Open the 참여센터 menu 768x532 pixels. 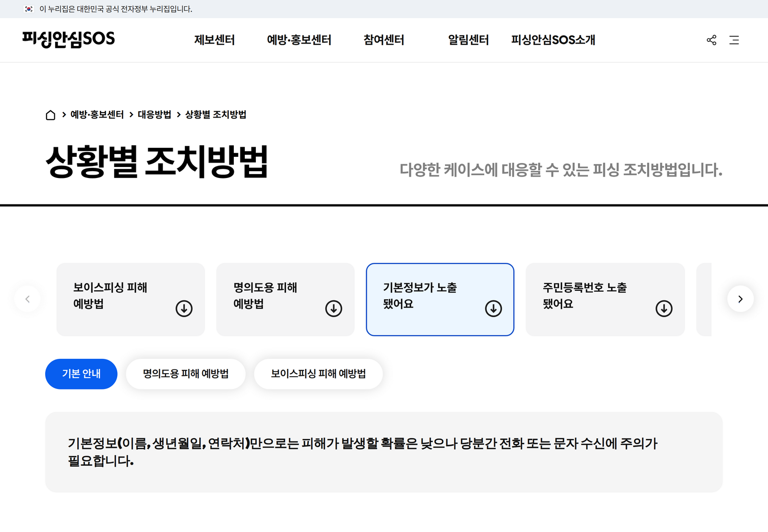[384, 40]
